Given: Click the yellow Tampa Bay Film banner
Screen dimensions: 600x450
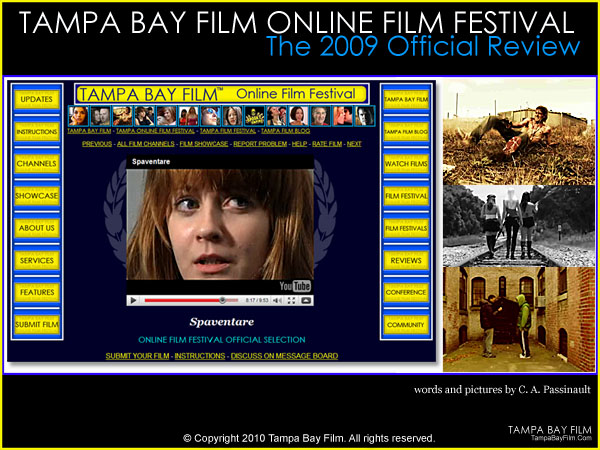Looking at the screenshot, I should pos(222,94).
